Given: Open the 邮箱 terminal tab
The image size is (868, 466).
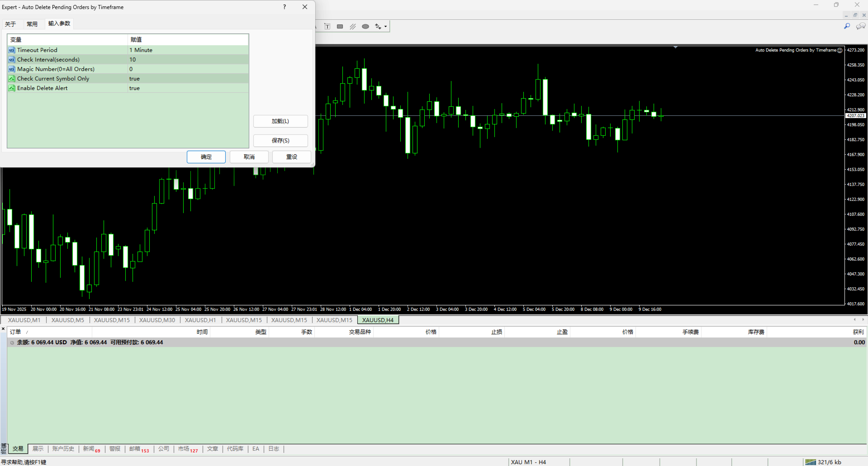Looking at the screenshot, I should (139, 449).
